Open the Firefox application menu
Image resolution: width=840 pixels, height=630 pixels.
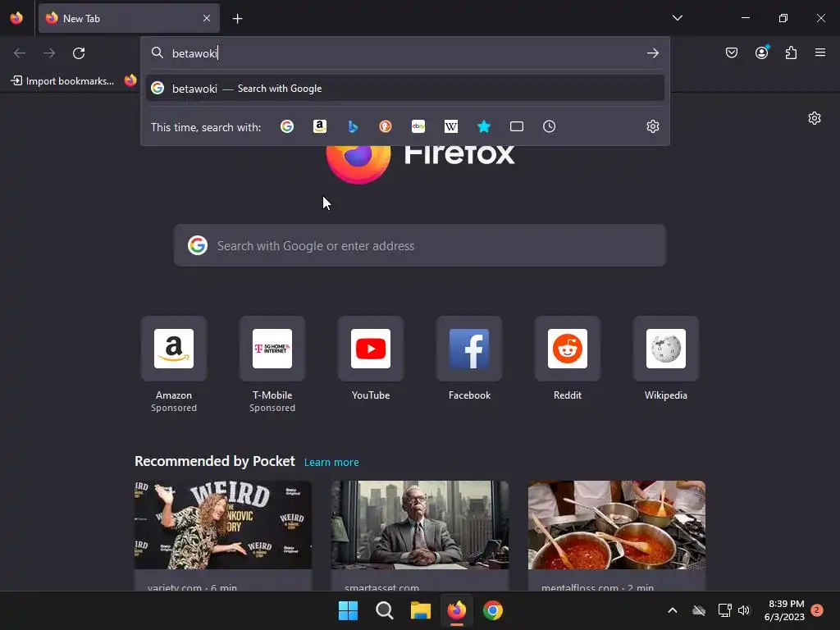point(820,52)
